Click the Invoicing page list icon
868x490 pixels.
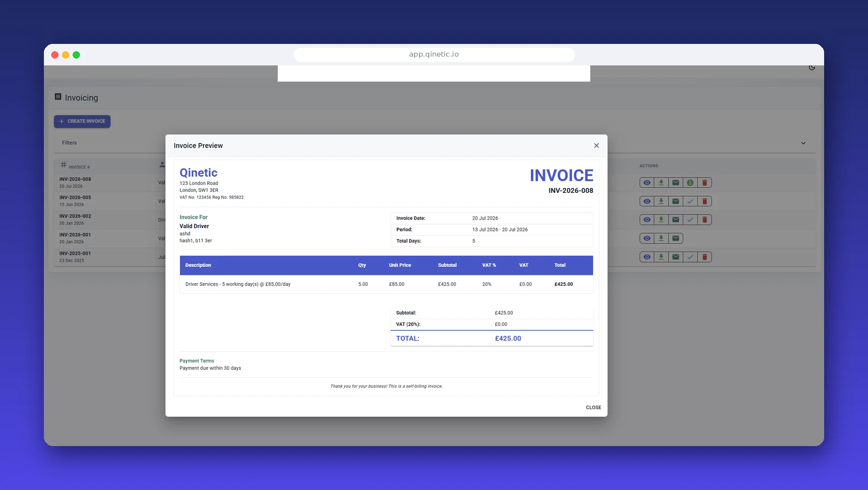pyautogui.click(x=58, y=97)
